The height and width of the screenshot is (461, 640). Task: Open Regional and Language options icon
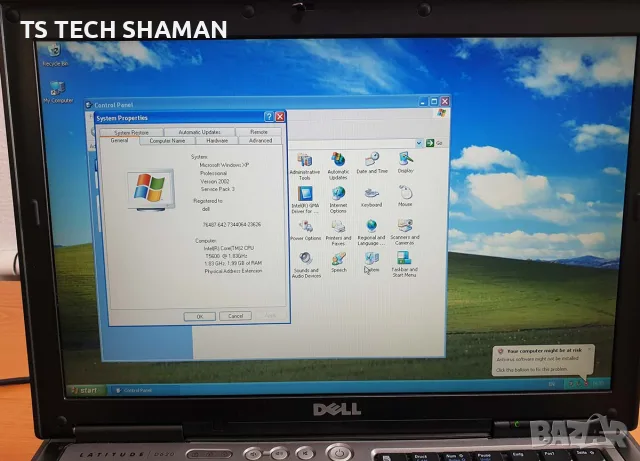coord(371,232)
